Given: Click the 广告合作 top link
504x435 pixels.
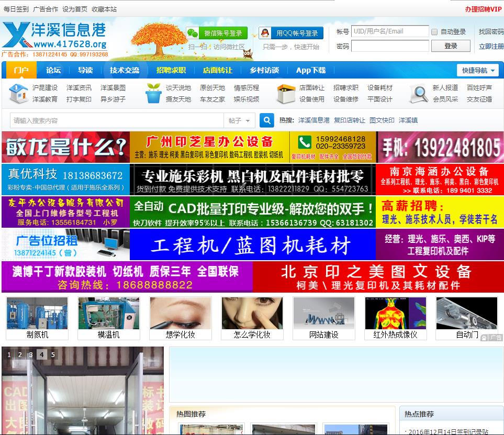Looking at the screenshot, I should tap(46, 9).
